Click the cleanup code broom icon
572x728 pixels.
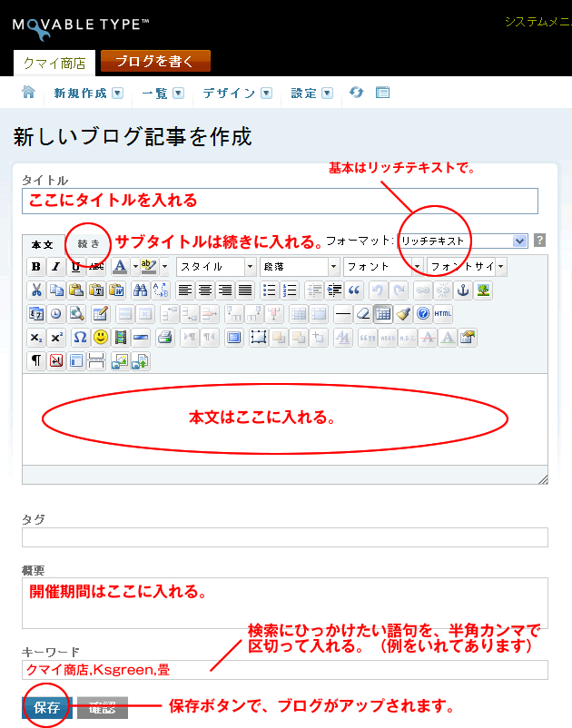[403, 314]
